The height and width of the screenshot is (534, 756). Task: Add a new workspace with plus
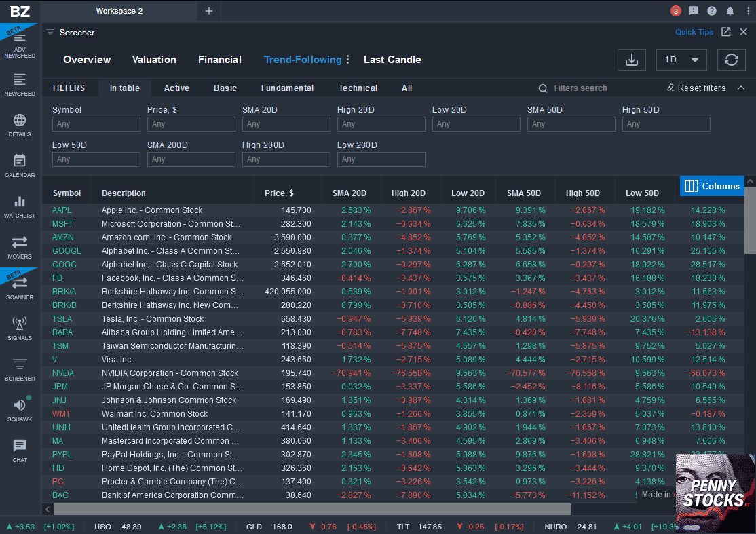(x=209, y=11)
